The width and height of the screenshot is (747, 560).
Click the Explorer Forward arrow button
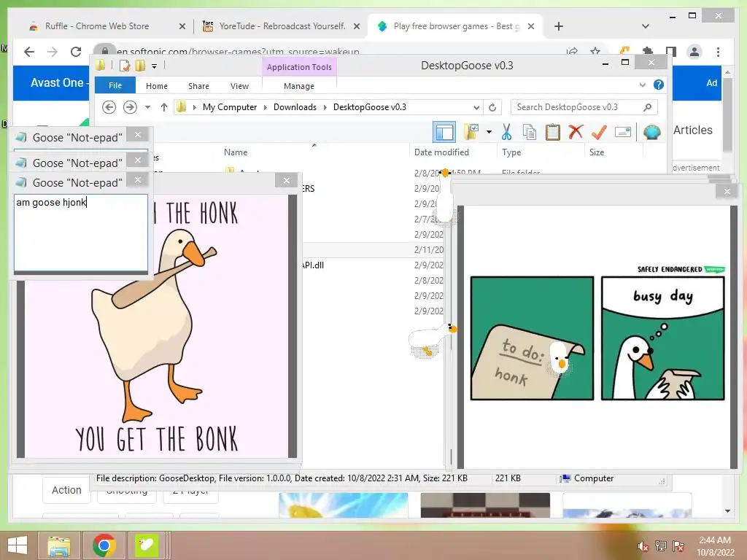pyautogui.click(x=130, y=107)
